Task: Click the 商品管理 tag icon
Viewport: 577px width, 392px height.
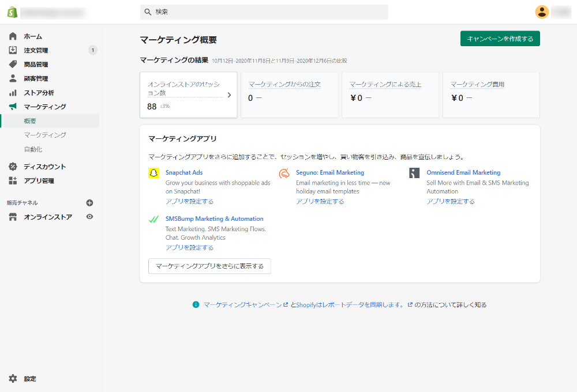Action: click(13, 65)
